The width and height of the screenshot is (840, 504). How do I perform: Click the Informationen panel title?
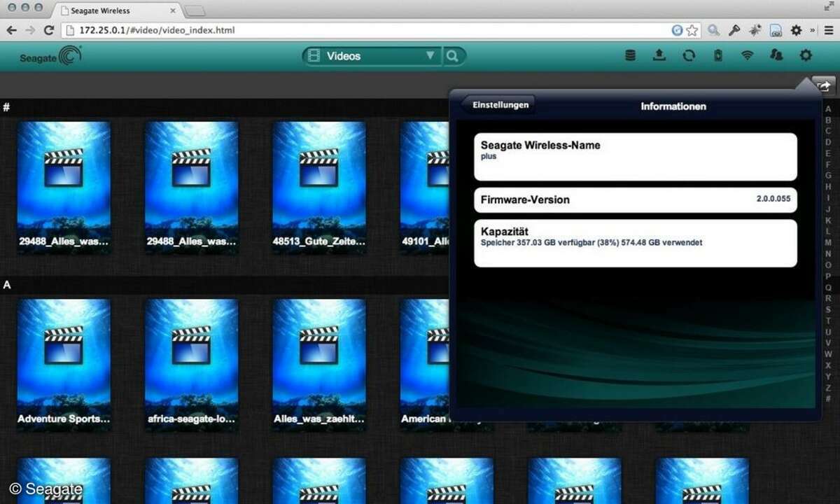[x=673, y=106]
